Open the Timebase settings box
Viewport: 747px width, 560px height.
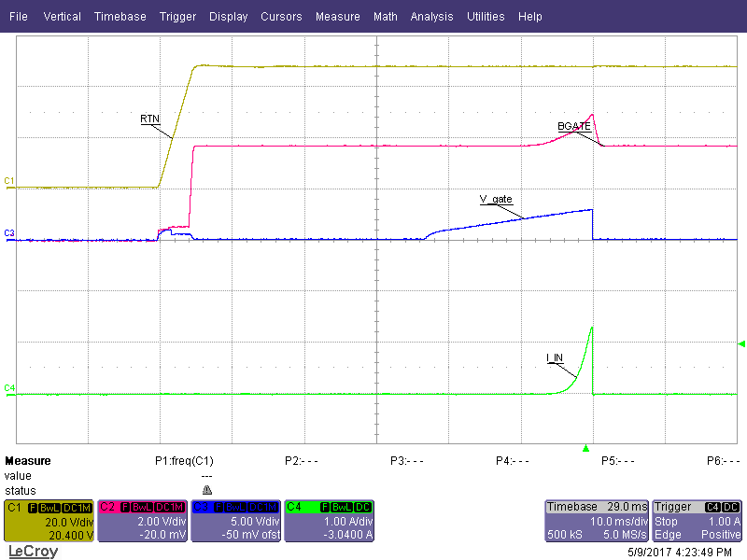tap(596, 521)
